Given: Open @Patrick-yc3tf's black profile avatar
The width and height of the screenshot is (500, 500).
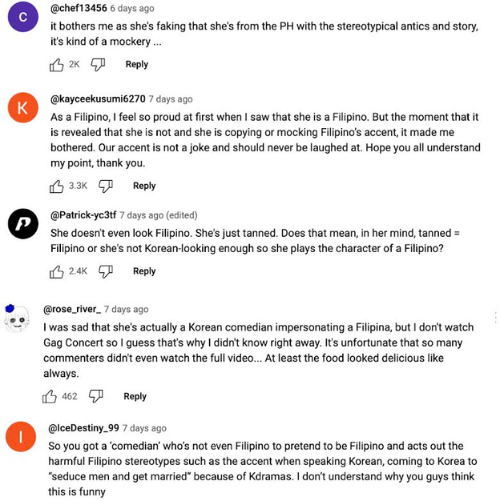Looking at the screenshot, I should (x=23, y=224).
